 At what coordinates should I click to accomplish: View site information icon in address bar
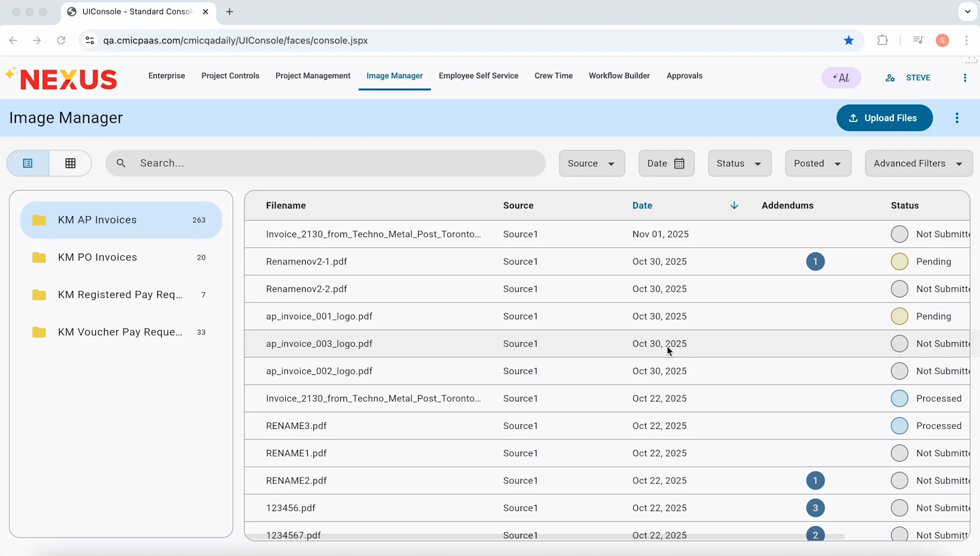(90, 40)
